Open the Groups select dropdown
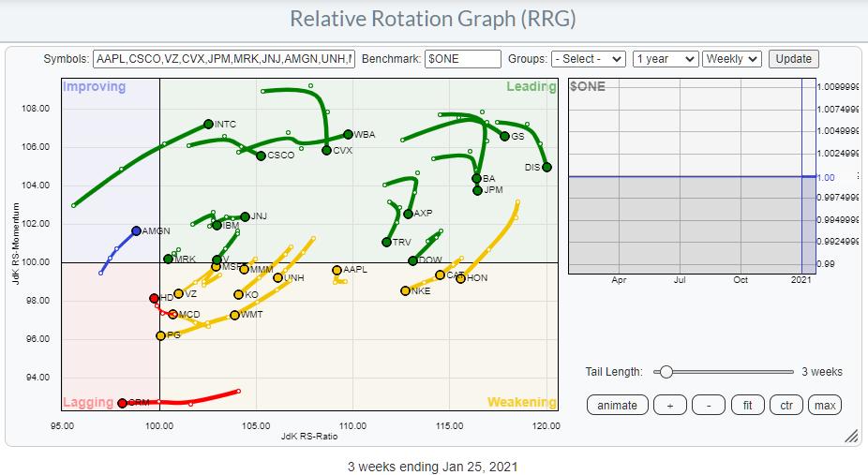Screen dimensions: 868x475 (x=588, y=58)
